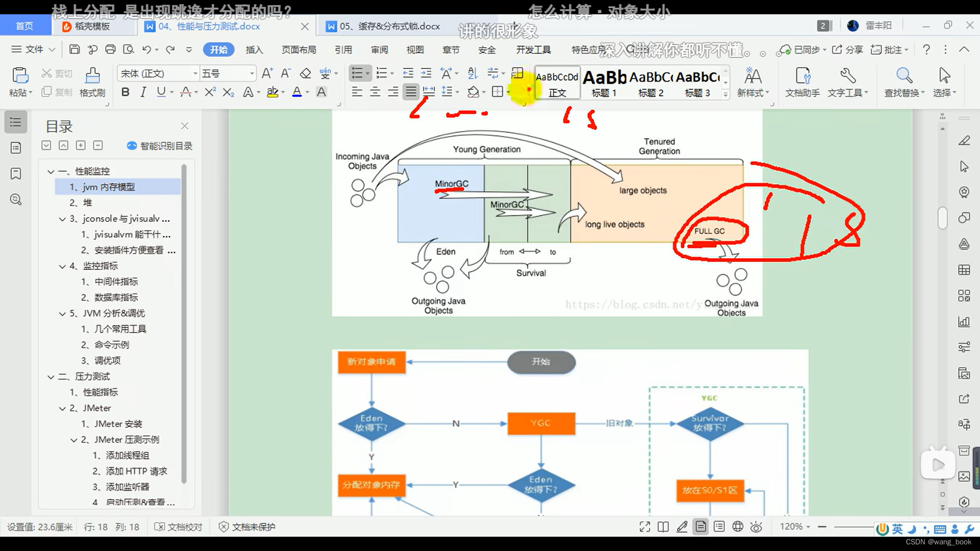The height and width of the screenshot is (551, 980).
Task: Collapse 3、jconsole 与 jvisualvm node
Action: pyautogui.click(x=62, y=219)
